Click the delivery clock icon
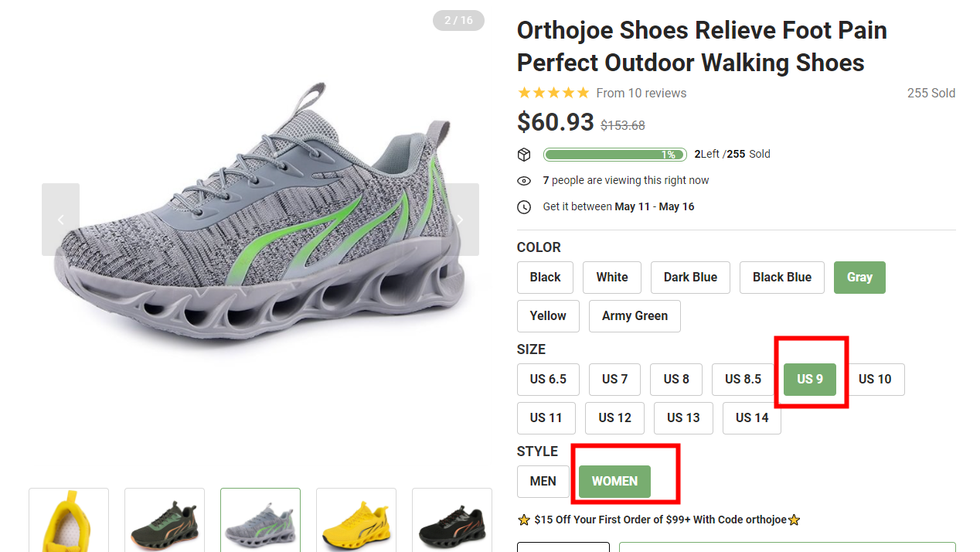The height and width of the screenshot is (552, 980). (x=524, y=207)
